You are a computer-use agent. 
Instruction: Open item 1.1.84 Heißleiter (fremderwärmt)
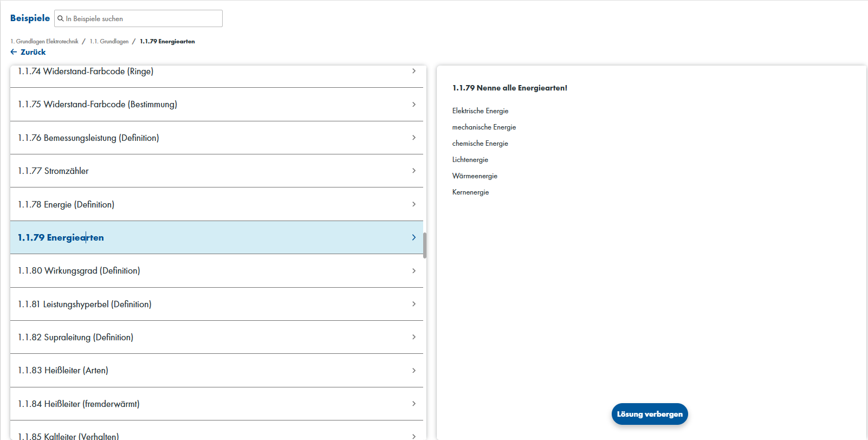click(217, 404)
